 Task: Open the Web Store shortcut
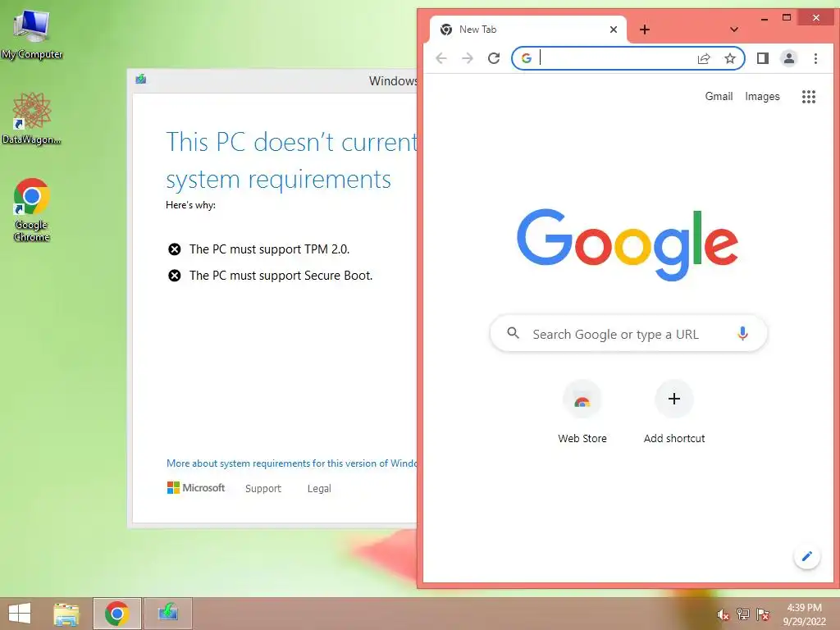(582, 412)
